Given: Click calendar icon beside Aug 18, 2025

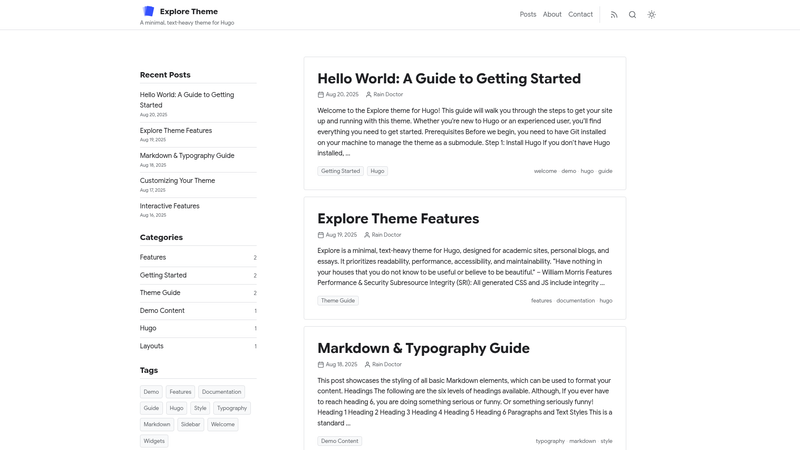Looking at the screenshot, I should coord(321,365).
